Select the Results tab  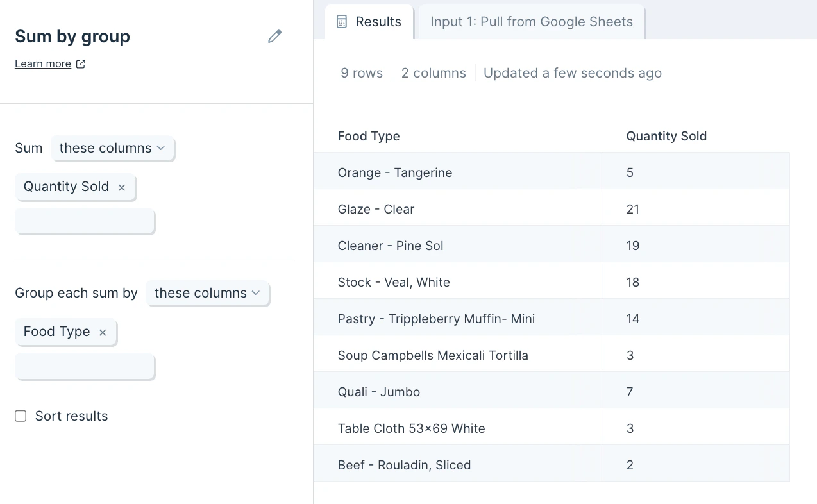tap(378, 22)
